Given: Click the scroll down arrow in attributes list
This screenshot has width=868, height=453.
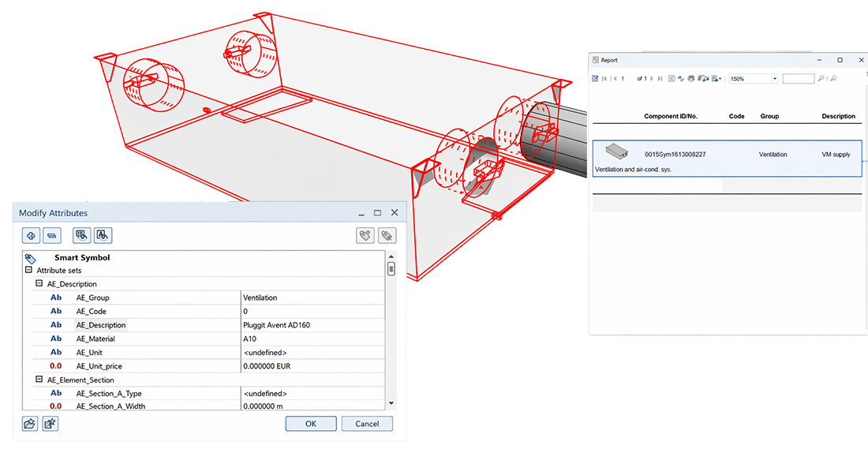Looking at the screenshot, I should click(391, 403).
